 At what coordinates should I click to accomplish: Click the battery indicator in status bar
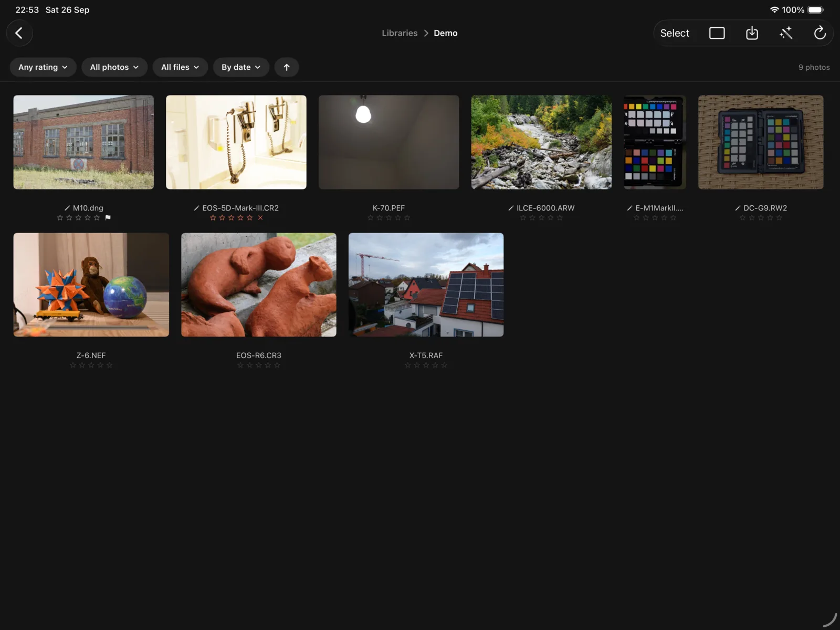pyautogui.click(x=816, y=9)
